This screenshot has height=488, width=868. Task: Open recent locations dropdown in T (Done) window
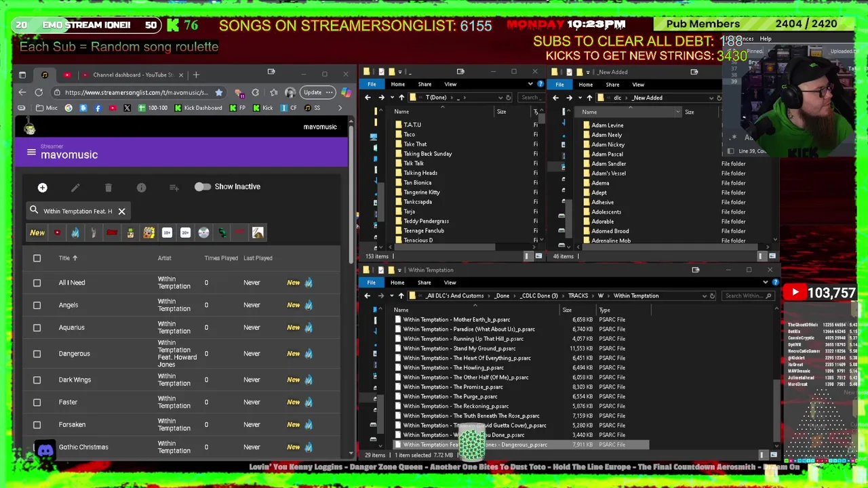[x=392, y=98]
